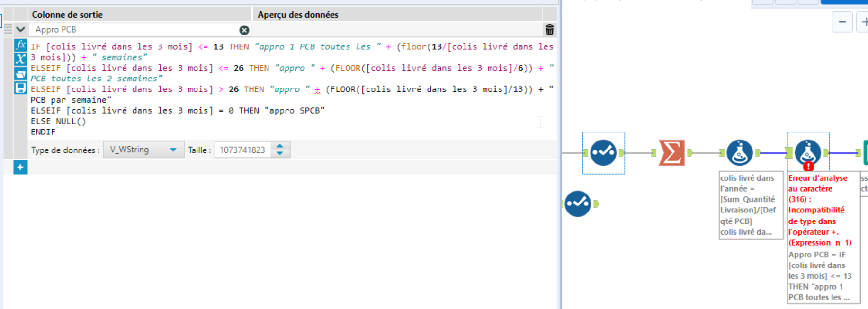Screen dimensions: 868x309
Task: Click the underlined plus operator error marker
Action: (317, 90)
